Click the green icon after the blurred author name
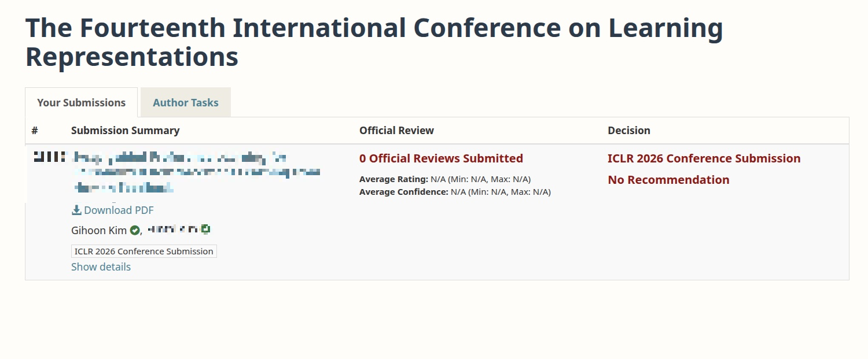868x359 pixels. pyautogui.click(x=205, y=230)
